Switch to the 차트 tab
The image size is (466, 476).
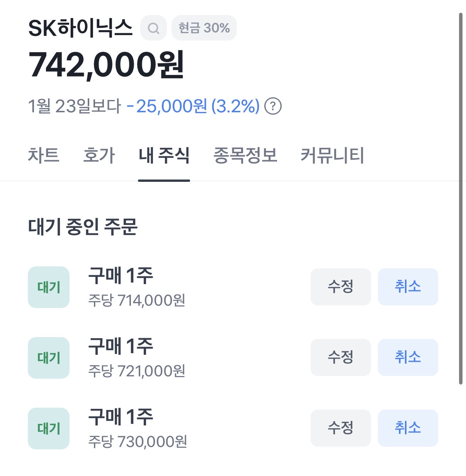tap(44, 155)
